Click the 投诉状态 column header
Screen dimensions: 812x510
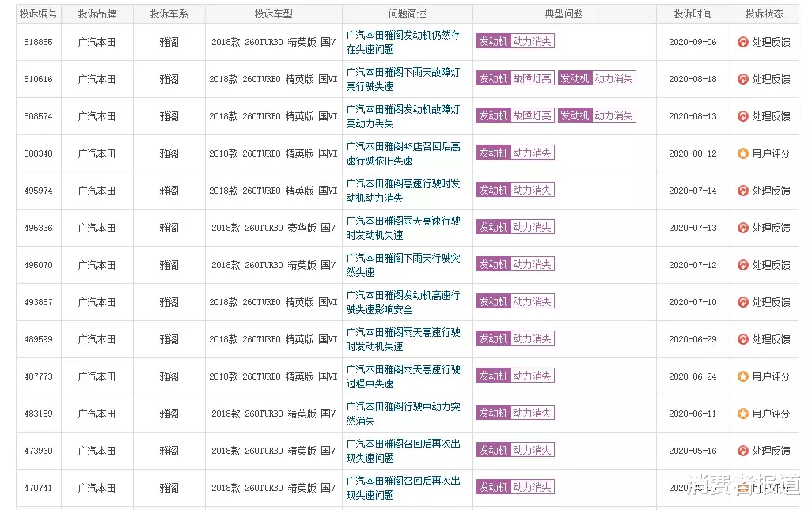coord(764,14)
